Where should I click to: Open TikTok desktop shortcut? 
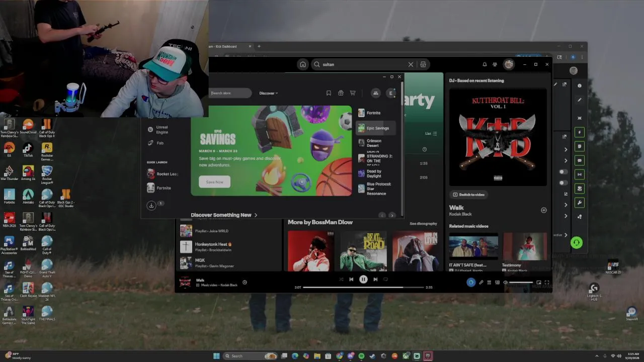tap(28, 149)
